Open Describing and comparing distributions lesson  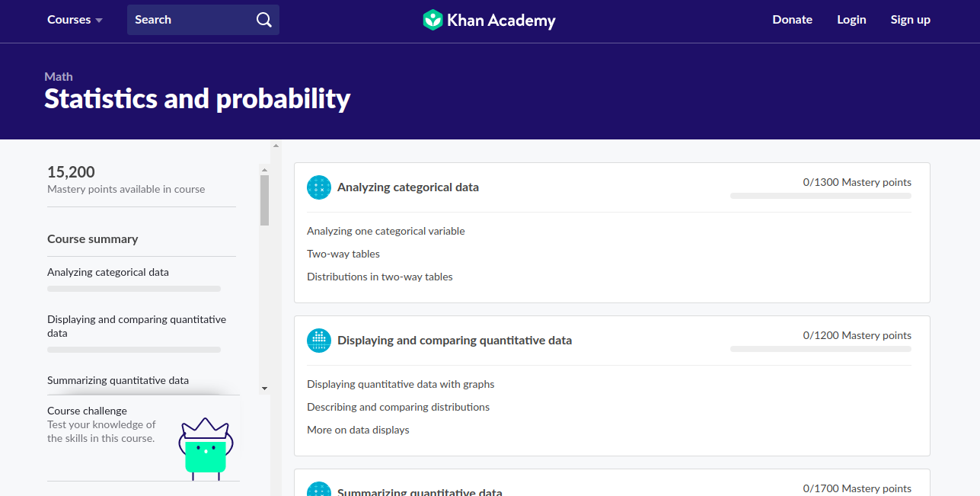coord(398,407)
